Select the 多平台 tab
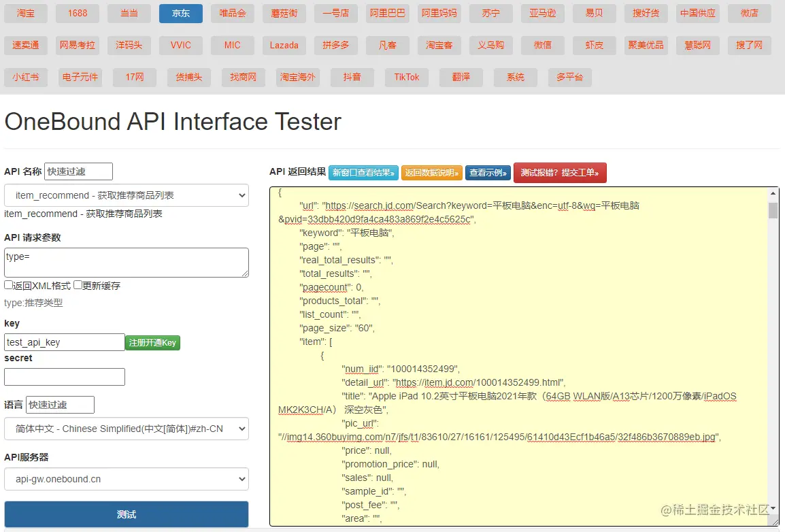Screen dimensions: 785x532 (570, 78)
